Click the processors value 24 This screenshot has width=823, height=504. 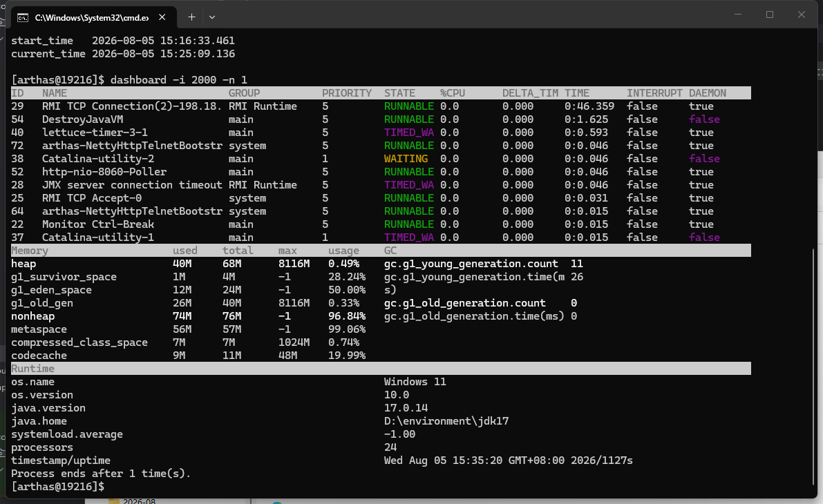coord(390,447)
